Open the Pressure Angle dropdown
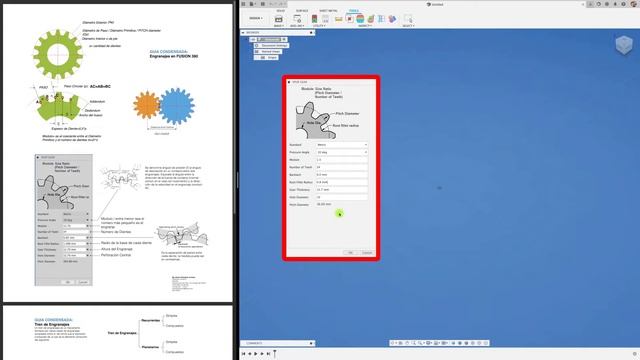This screenshot has height=360, width=640. 342,152
